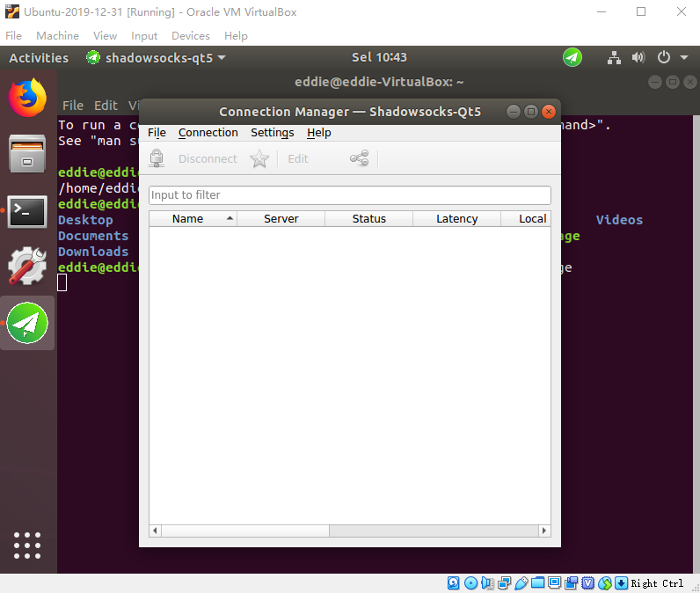Click the network icon in top bar
Screen dimensions: 700x593
tap(615, 57)
